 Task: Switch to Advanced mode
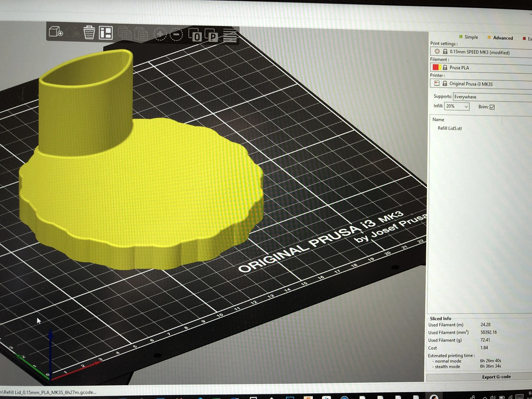pyautogui.click(x=502, y=38)
